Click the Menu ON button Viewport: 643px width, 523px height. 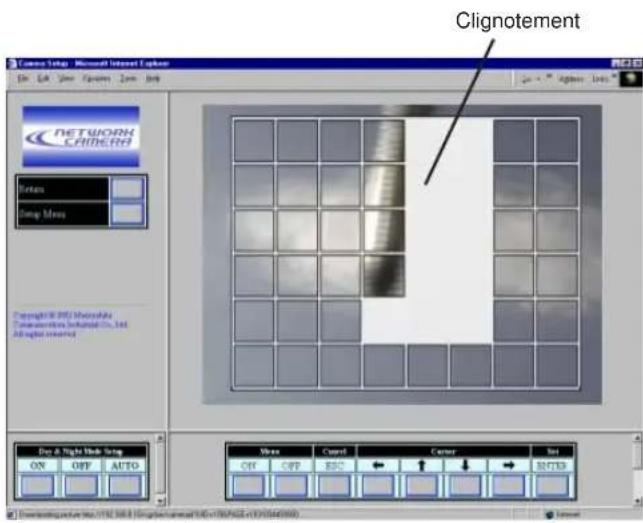pos(248,485)
